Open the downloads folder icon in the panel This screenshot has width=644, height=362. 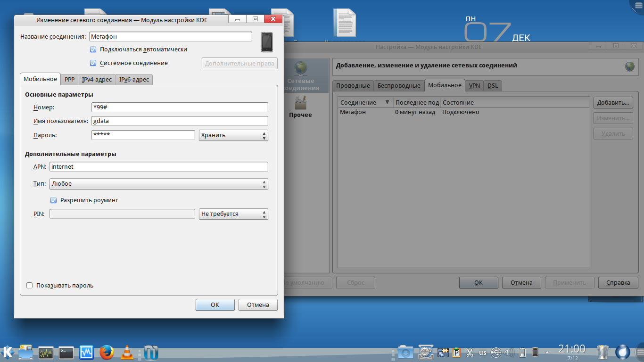[x=405, y=352]
